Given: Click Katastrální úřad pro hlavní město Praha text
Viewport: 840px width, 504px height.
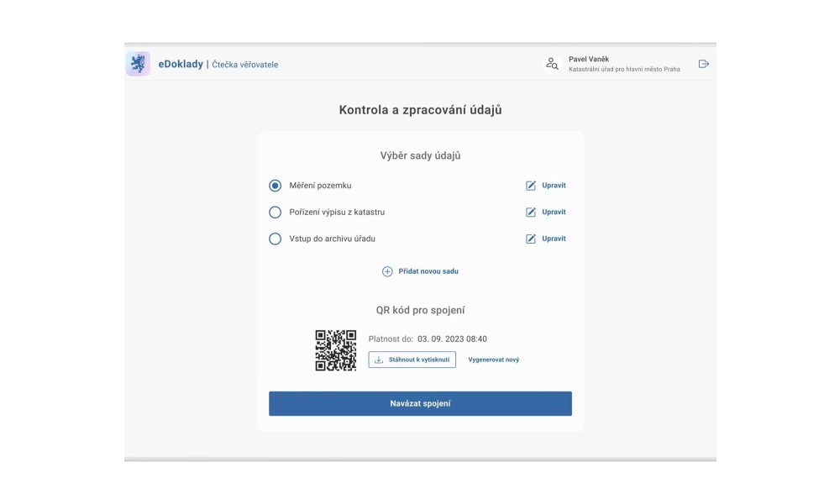Looking at the screenshot, I should point(624,69).
